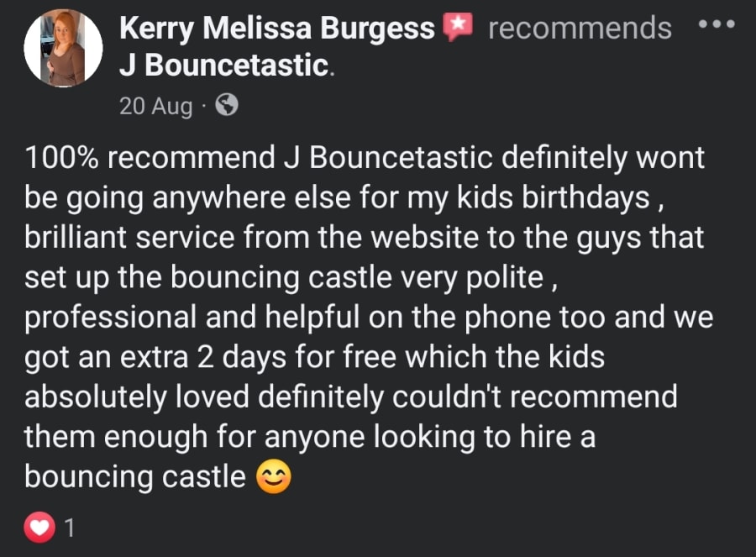Open the reaction count "1"
This screenshot has width=756, height=557.
click(x=71, y=528)
